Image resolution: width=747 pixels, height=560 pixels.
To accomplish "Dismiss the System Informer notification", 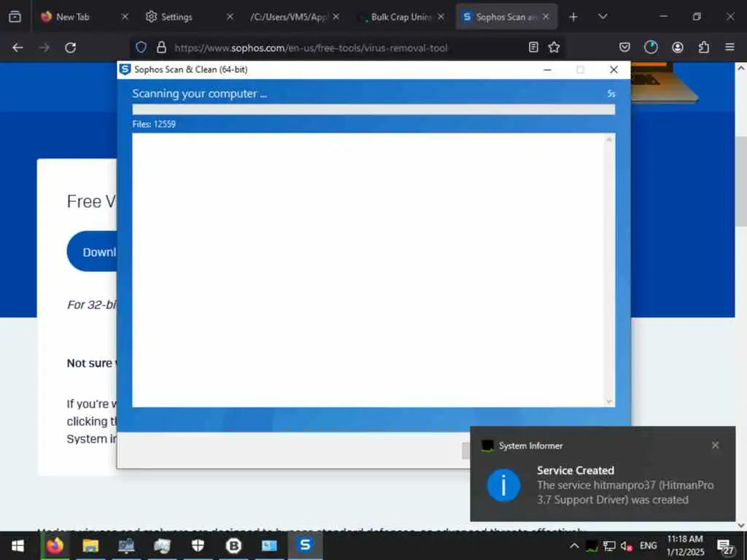I will tap(715, 446).
